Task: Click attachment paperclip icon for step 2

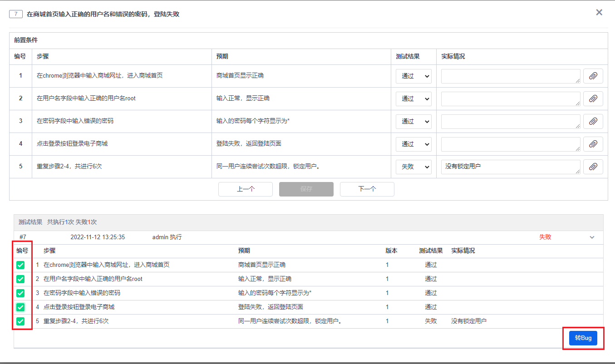Action: click(593, 99)
